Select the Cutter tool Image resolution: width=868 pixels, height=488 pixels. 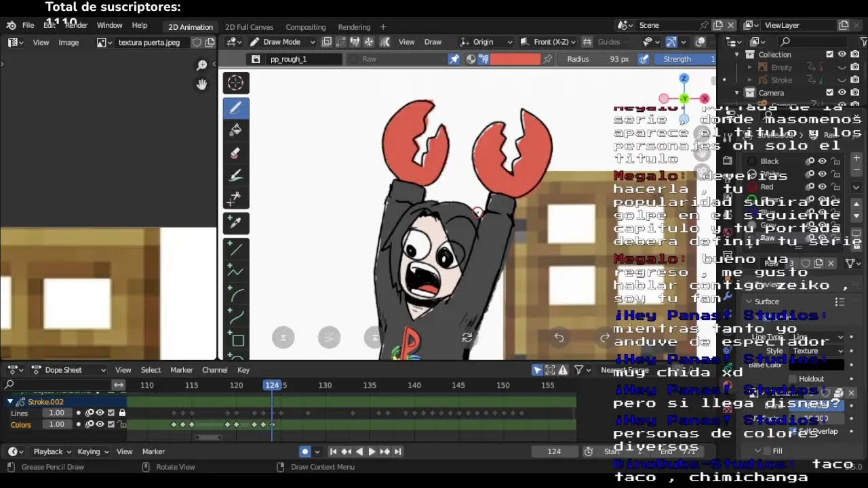(x=235, y=199)
